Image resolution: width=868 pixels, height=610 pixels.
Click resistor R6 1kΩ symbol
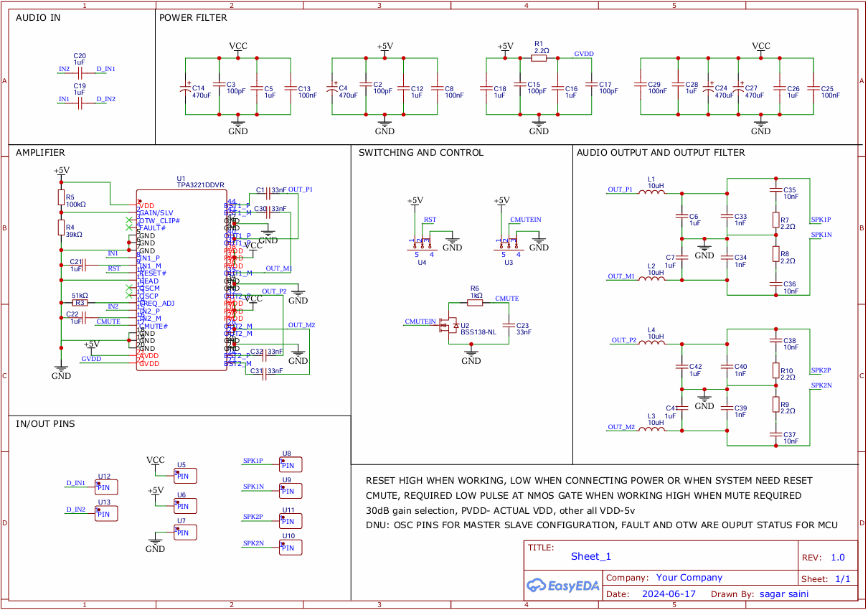click(x=474, y=303)
